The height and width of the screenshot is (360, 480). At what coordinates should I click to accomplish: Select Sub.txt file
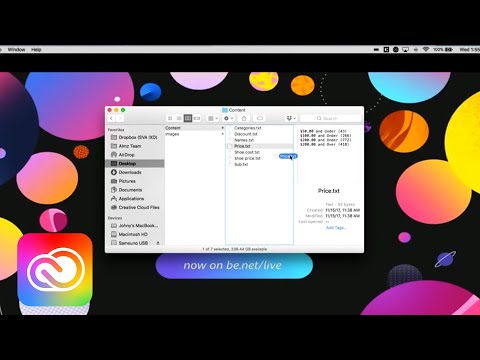(x=241, y=164)
